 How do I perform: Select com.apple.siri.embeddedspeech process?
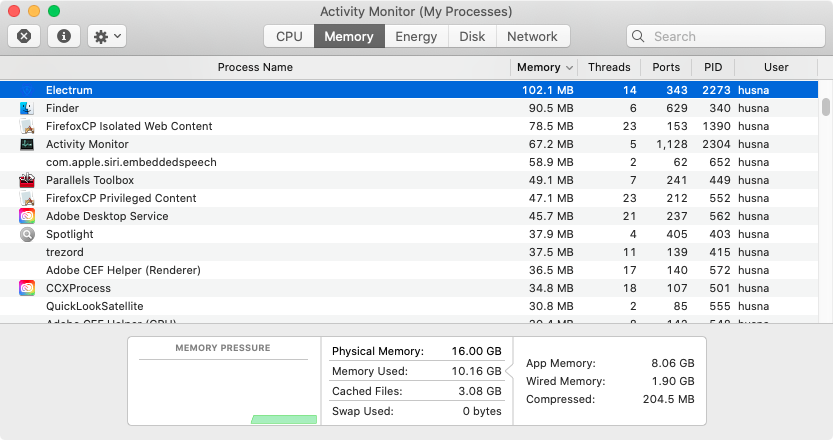pyautogui.click(x=131, y=162)
